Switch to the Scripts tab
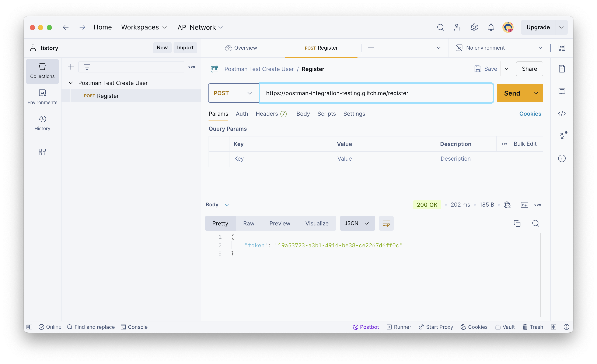The width and height of the screenshot is (597, 364). click(326, 114)
